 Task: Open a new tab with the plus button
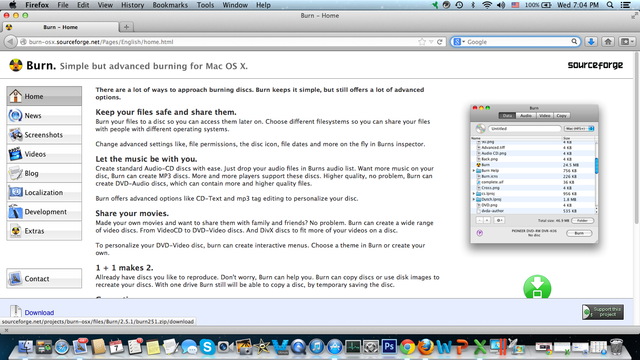tap(126, 27)
